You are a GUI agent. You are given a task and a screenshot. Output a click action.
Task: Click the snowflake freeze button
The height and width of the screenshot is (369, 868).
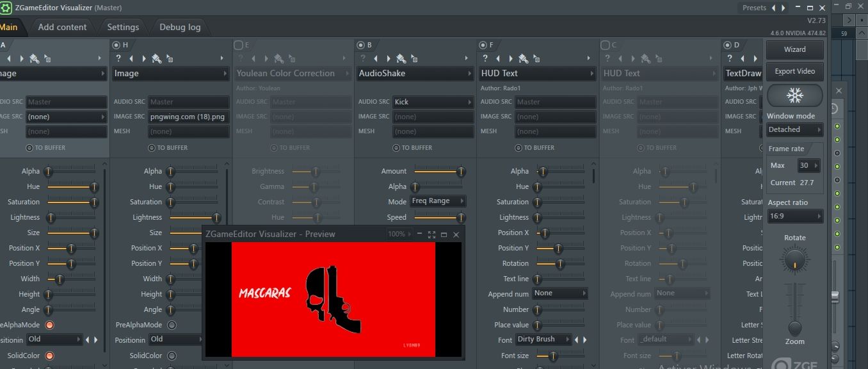pos(794,96)
